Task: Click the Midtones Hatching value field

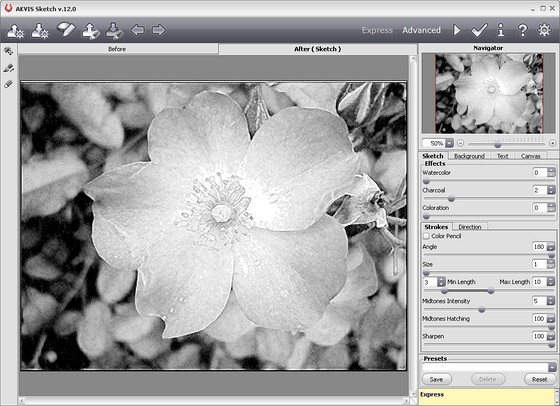Action: (x=539, y=319)
